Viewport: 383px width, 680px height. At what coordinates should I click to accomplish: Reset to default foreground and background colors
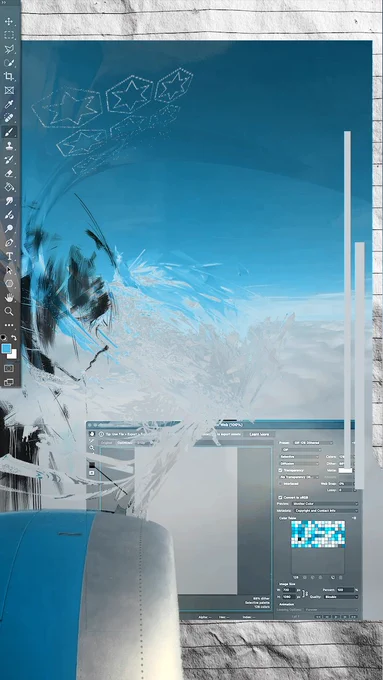(x=4, y=337)
